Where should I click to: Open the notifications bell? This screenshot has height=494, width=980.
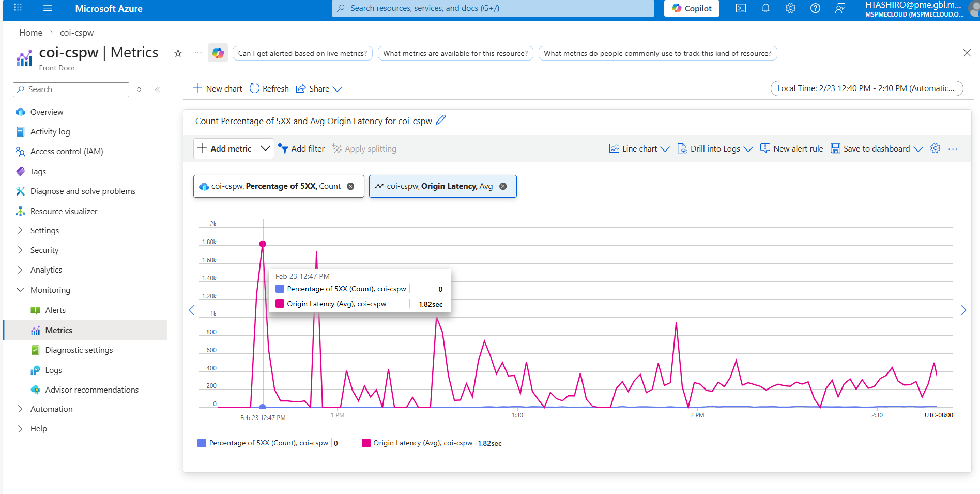pos(765,8)
